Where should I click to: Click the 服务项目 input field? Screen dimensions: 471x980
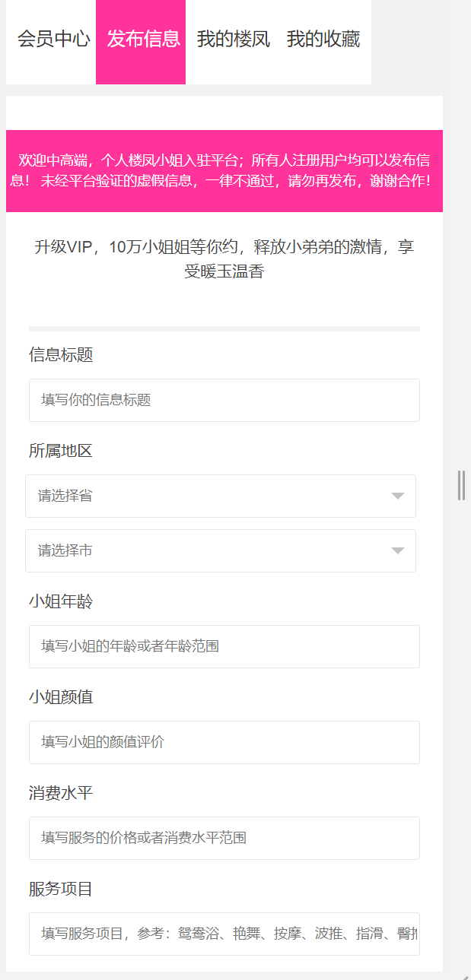[224, 934]
